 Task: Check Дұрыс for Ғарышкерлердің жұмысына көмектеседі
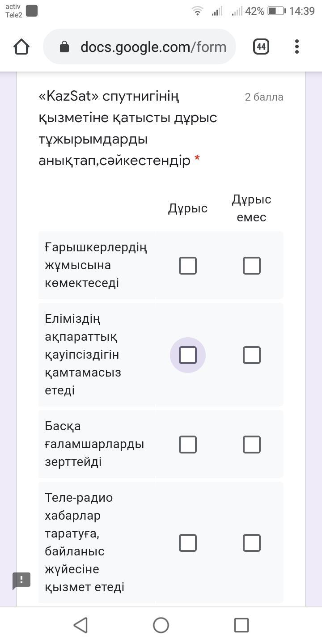(x=188, y=266)
